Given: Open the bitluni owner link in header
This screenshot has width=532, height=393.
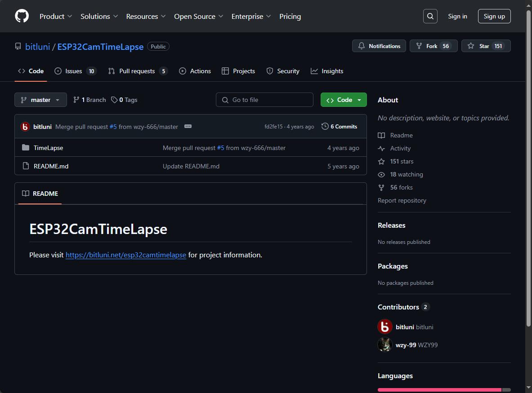Looking at the screenshot, I should 37,46.
